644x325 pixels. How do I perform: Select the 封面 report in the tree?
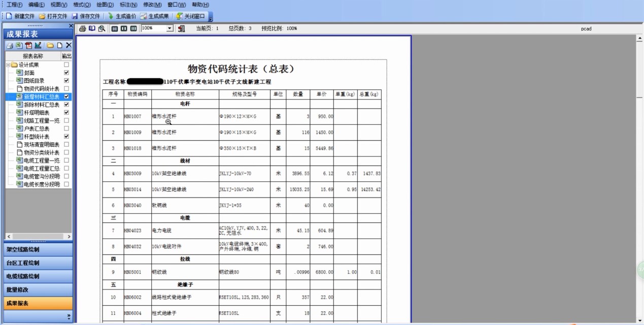(x=29, y=73)
